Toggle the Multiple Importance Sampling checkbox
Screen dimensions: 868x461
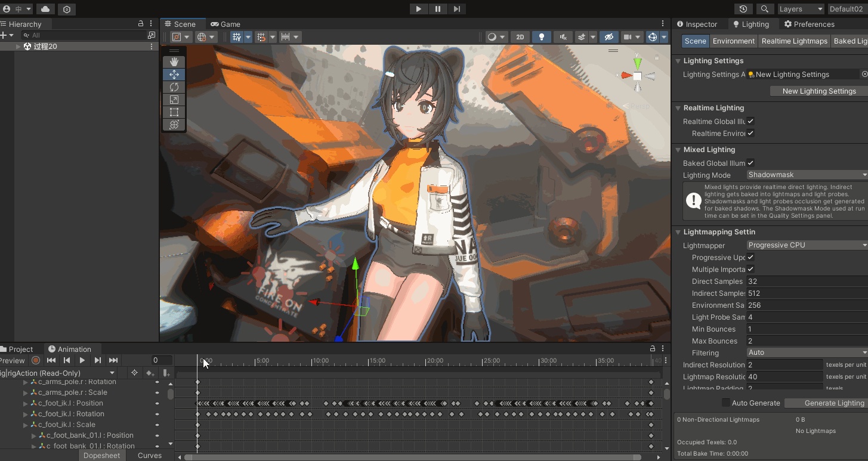750,270
